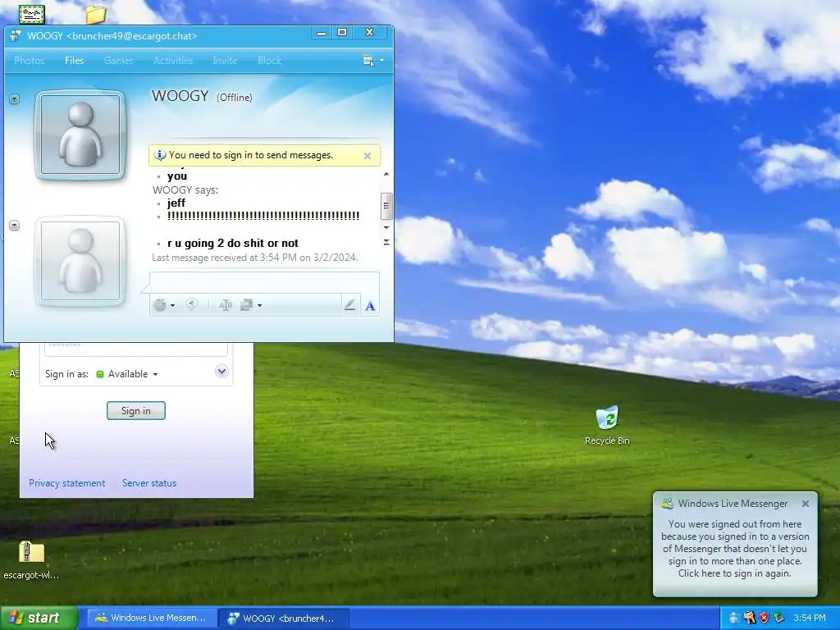Open the background picker icon
This screenshot has height=630, width=840.
click(x=246, y=305)
